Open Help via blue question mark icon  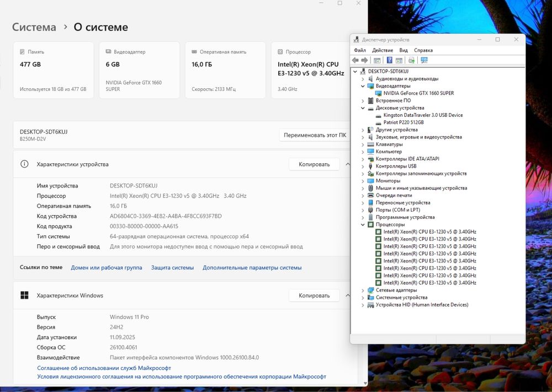[x=389, y=60]
